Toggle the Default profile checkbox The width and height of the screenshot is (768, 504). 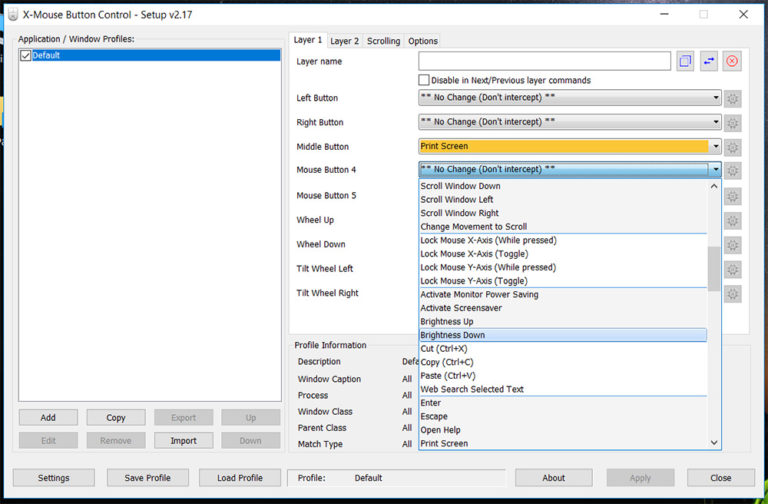pos(25,55)
